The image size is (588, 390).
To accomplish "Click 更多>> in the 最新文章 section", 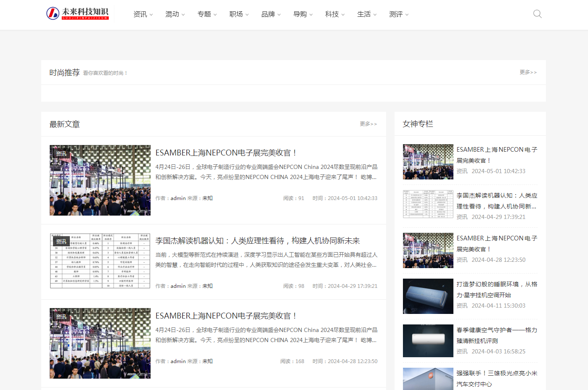I will point(368,124).
